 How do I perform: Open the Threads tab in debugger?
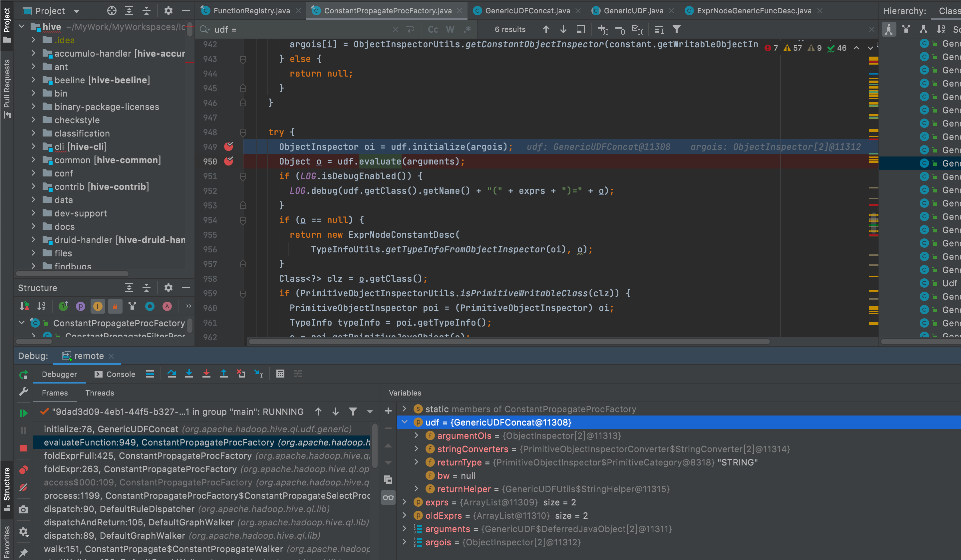pos(100,393)
